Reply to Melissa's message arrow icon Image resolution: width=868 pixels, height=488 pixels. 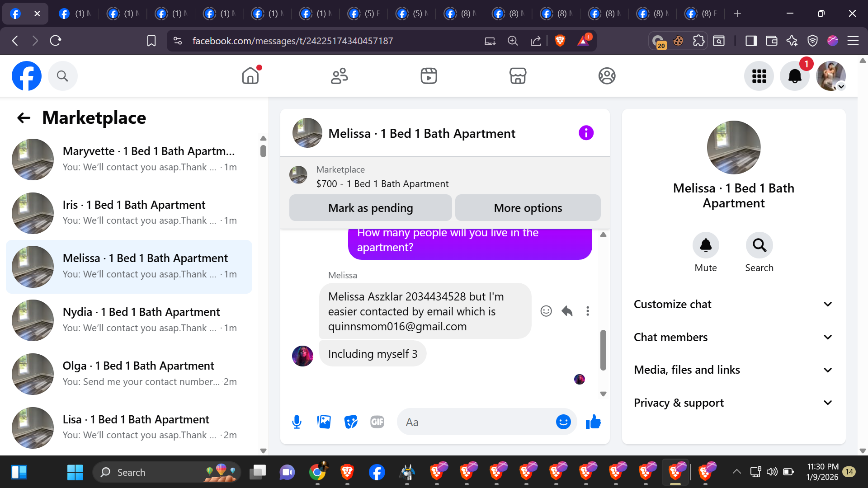click(567, 311)
